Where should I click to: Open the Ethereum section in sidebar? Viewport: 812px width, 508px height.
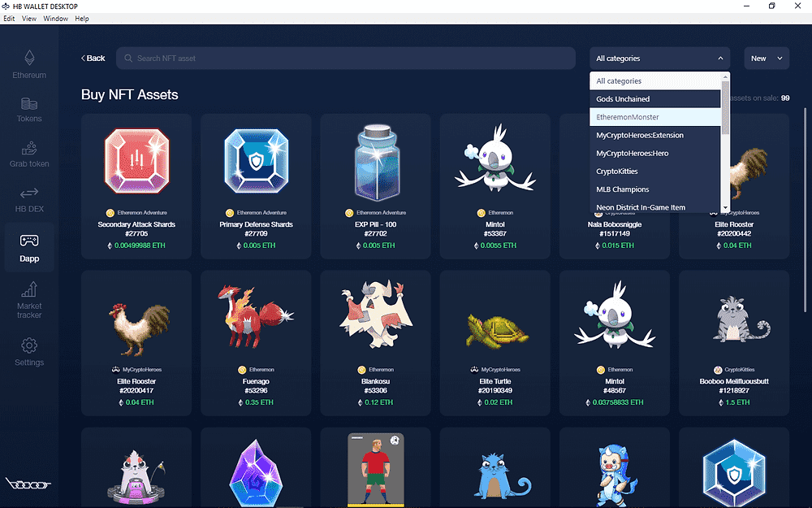coord(29,64)
